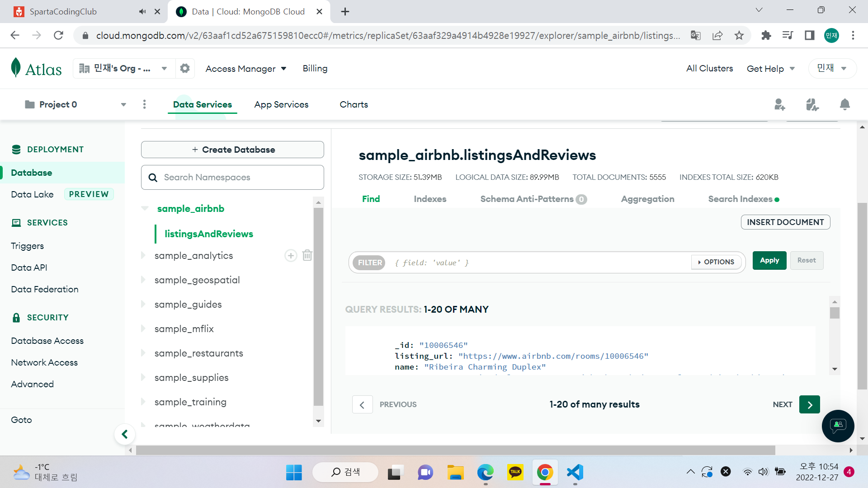Delete sample_analytics database trash icon

point(307,256)
